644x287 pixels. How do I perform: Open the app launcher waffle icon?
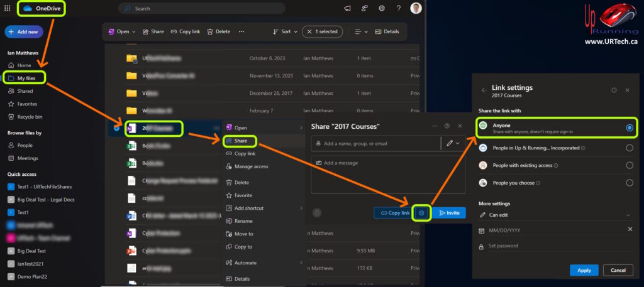pos(8,8)
